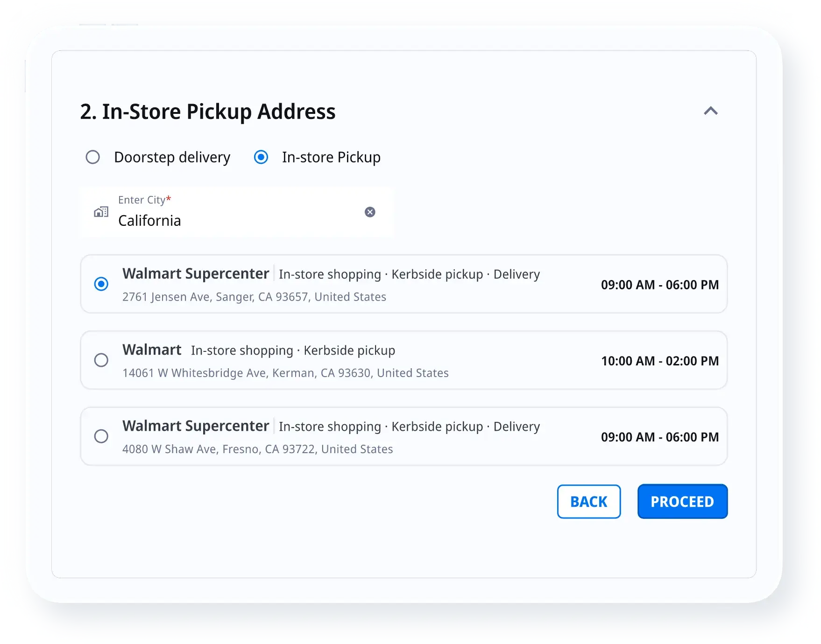The width and height of the screenshot is (821, 644).
Task: Click the city building icon
Action: click(101, 212)
